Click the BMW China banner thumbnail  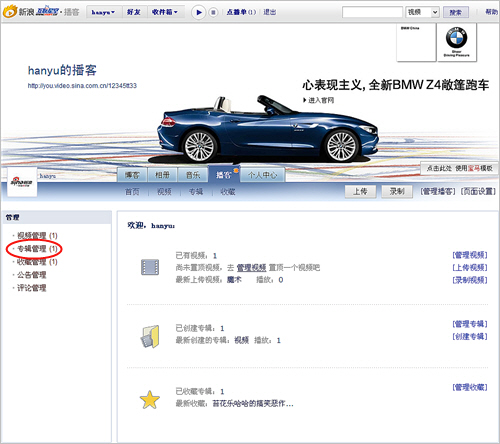tap(416, 42)
